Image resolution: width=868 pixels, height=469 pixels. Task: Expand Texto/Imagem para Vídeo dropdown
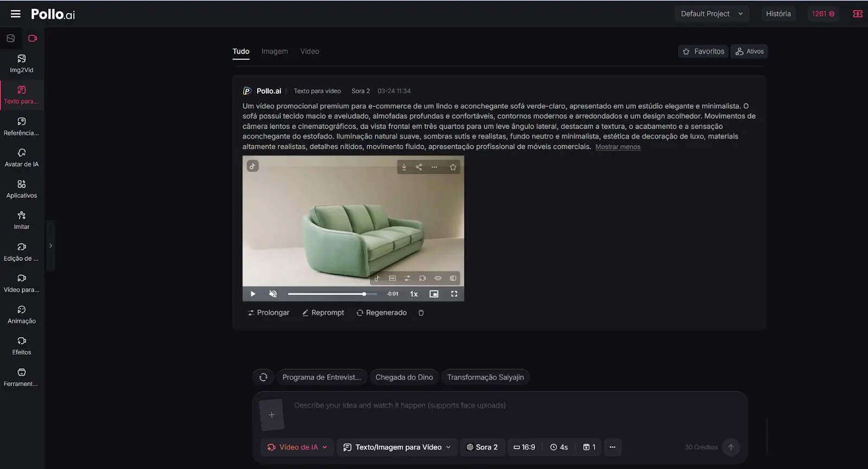[397, 447]
